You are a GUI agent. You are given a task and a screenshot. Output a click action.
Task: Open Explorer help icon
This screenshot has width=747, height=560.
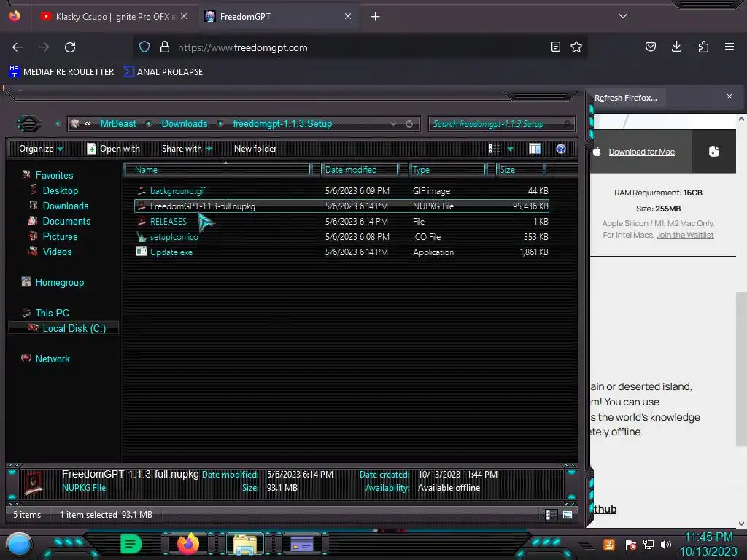(561, 149)
